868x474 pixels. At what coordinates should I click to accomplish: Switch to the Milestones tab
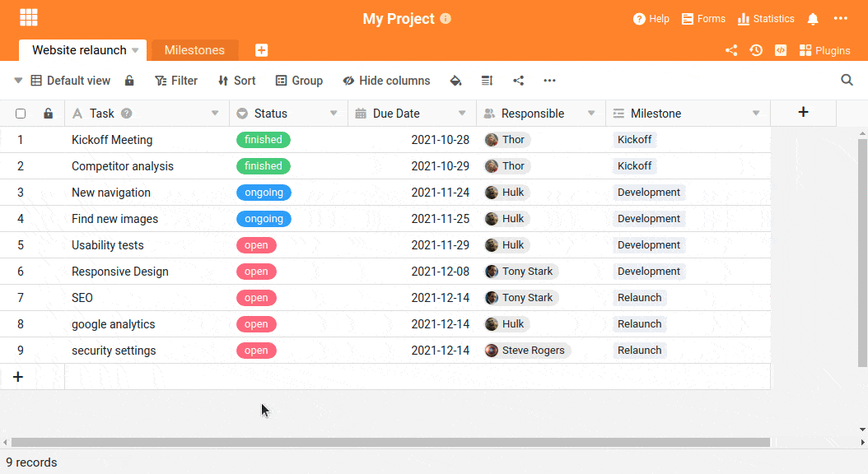194,50
